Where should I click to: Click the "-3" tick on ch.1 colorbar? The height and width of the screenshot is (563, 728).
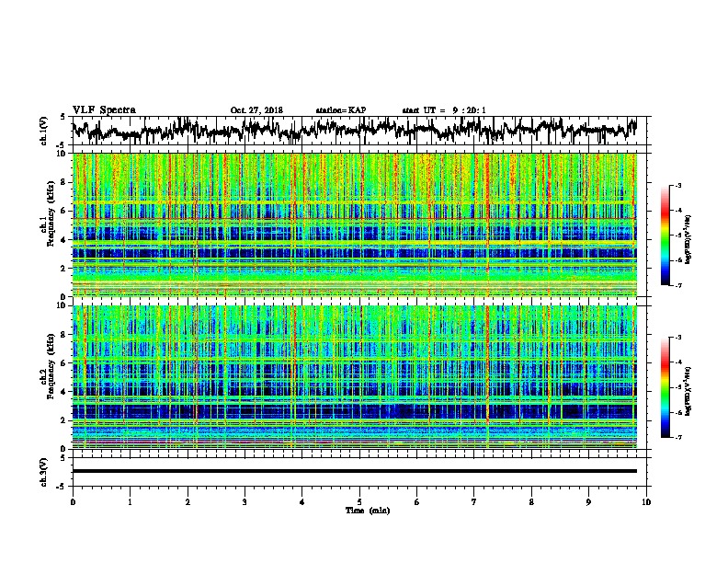pyautogui.click(x=677, y=186)
